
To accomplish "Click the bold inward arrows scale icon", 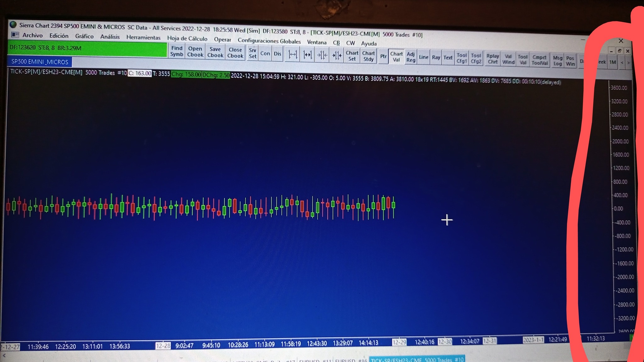I will coord(337,56).
